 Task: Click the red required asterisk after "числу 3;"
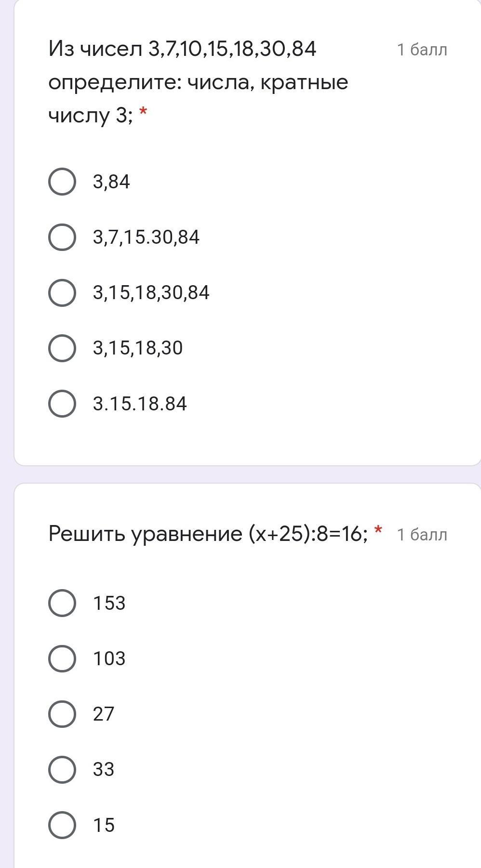point(143,113)
